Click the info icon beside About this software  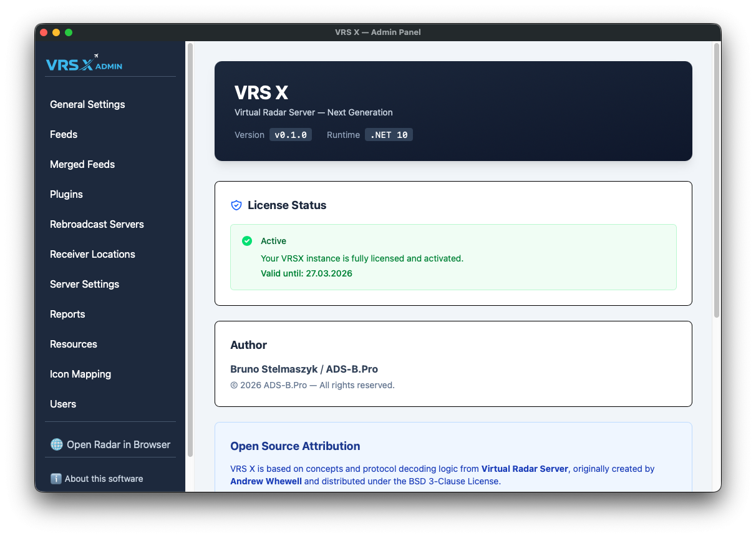[56, 479]
